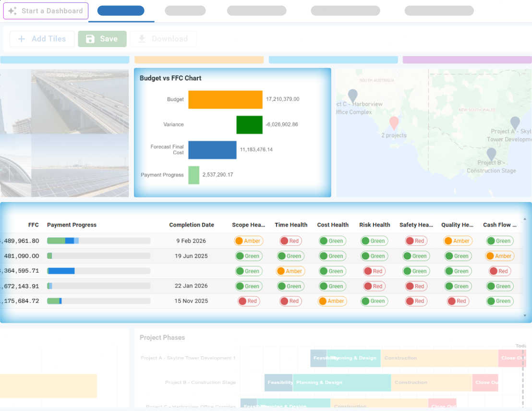Toggle the Red Time Health badge, top row

coord(290,241)
